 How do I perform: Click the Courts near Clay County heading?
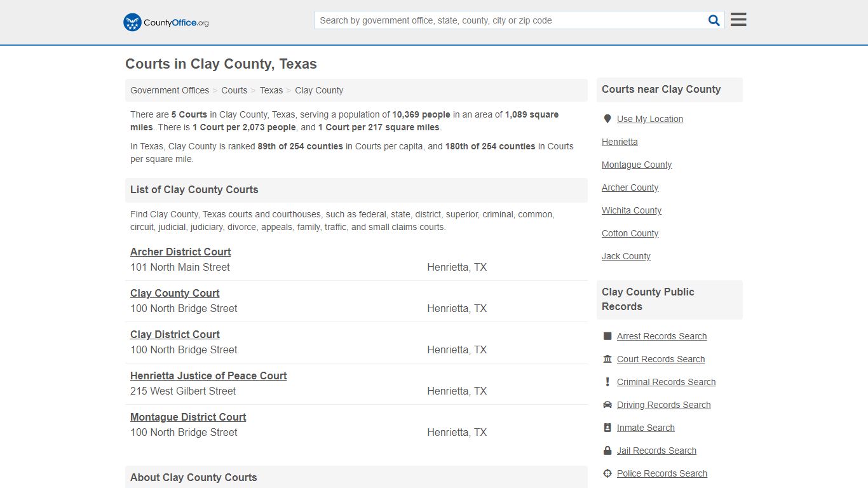coord(661,89)
